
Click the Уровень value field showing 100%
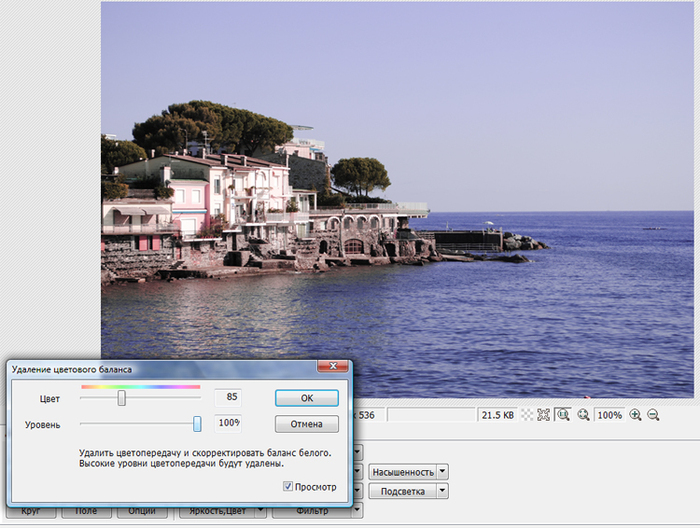pyautogui.click(x=228, y=423)
